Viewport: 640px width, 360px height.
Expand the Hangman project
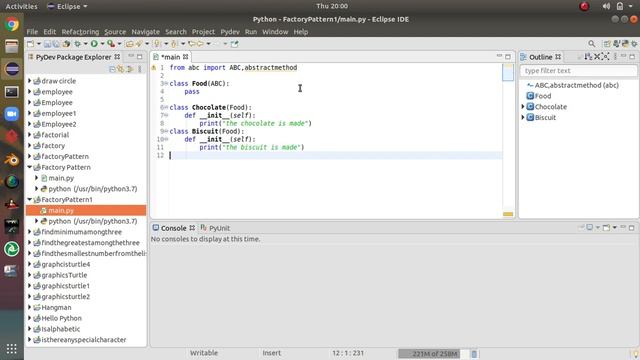(29, 307)
